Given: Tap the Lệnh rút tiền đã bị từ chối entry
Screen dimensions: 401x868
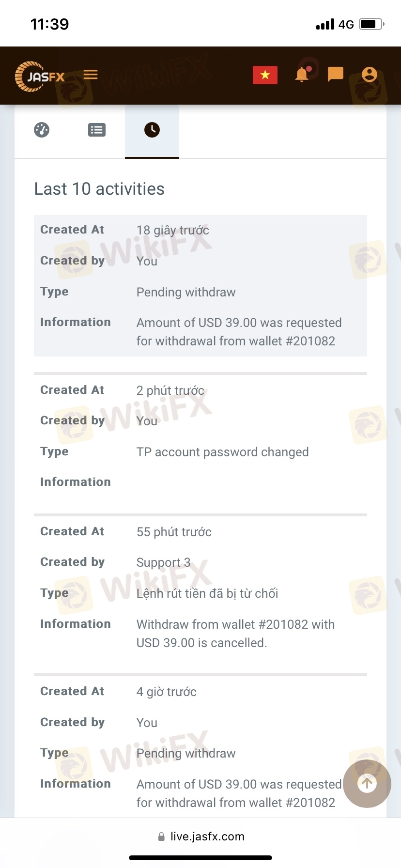Looking at the screenshot, I should [x=207, y=593].
